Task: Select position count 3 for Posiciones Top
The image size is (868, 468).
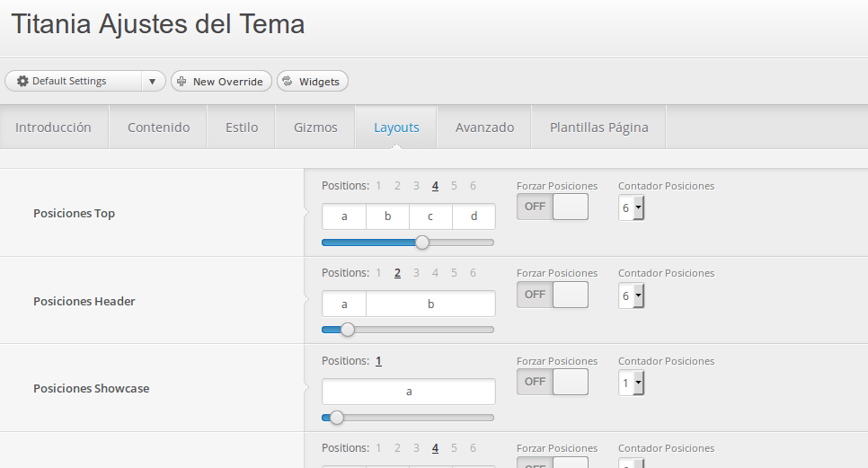Action: (416, 186)
